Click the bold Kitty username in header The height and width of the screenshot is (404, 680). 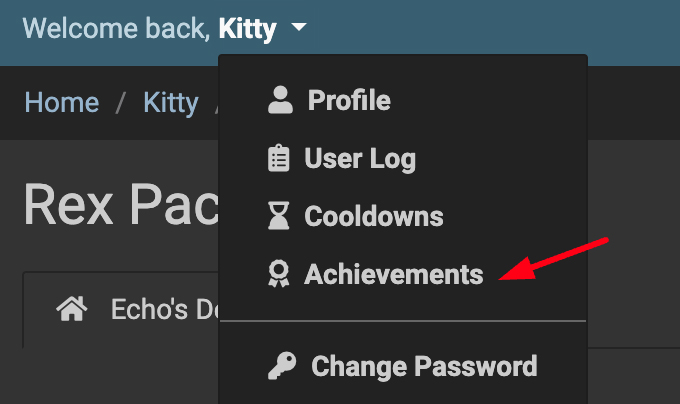(247, 29)
